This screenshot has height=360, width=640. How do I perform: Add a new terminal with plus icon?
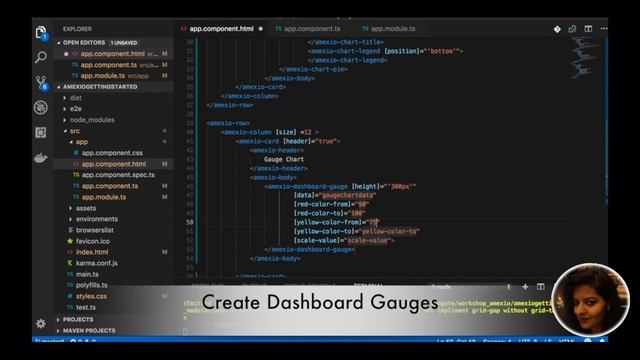pyautogui.click(x=525, y=287)
